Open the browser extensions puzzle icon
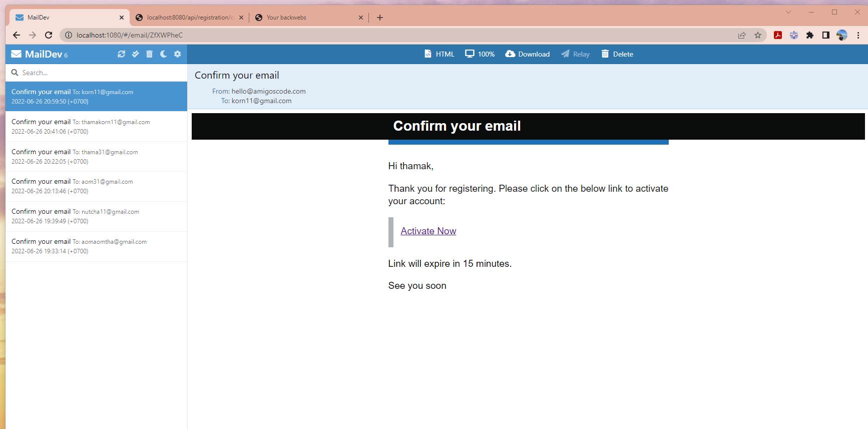This screenshot has width=868, height=429. click(x=810, y=35)
